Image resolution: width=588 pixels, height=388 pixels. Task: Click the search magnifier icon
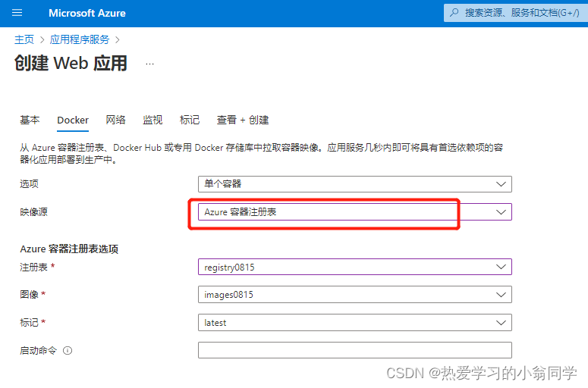(454, 13)
